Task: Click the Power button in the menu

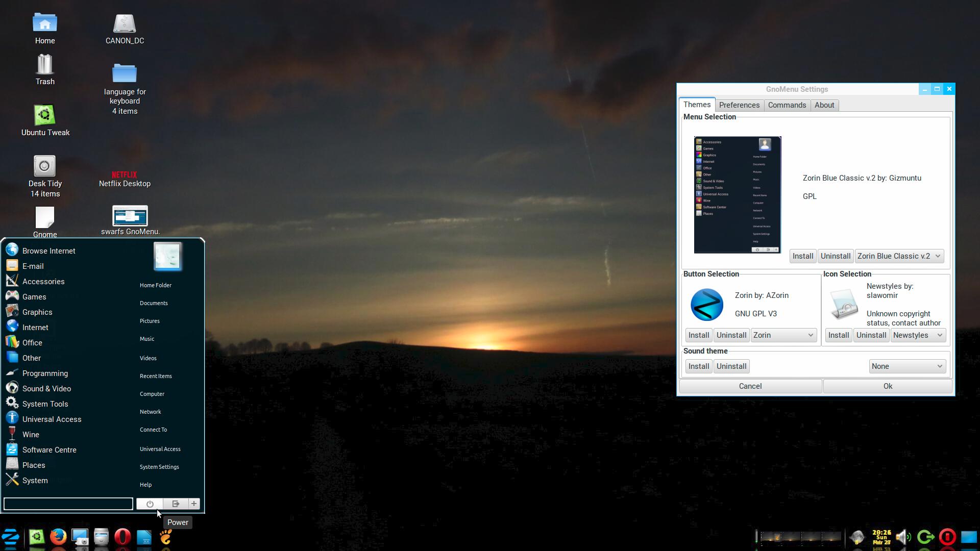Action: coord(150,504)
